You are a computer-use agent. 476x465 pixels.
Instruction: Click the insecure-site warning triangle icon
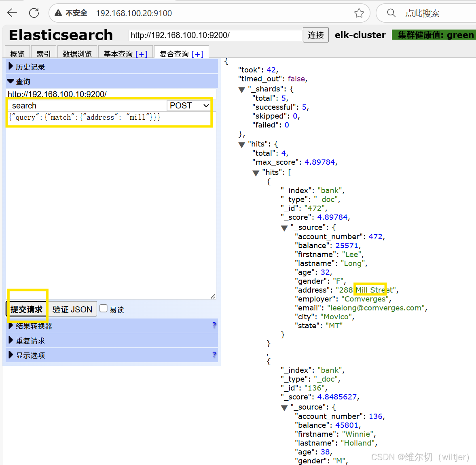[x=58, y=13]
